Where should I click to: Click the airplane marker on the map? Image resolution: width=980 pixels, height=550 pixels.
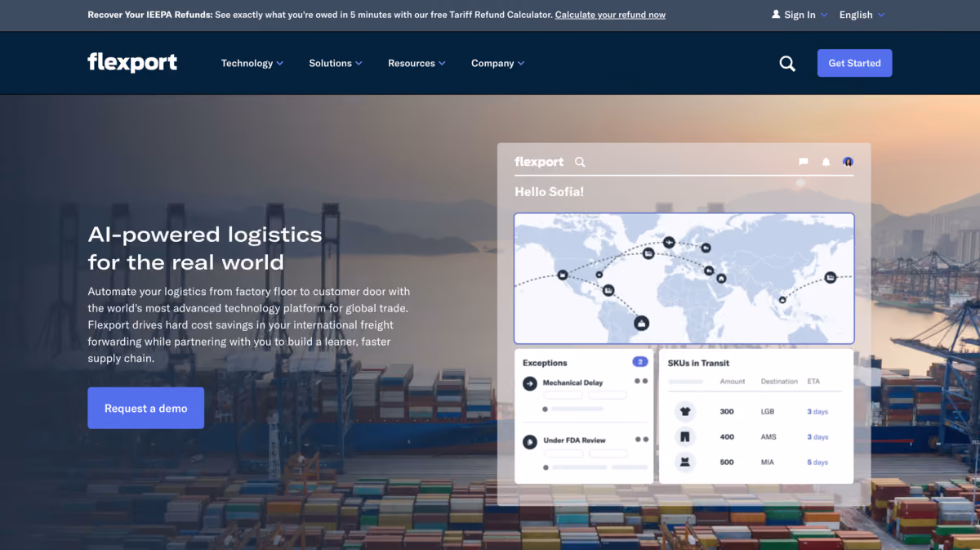(670, 242)
